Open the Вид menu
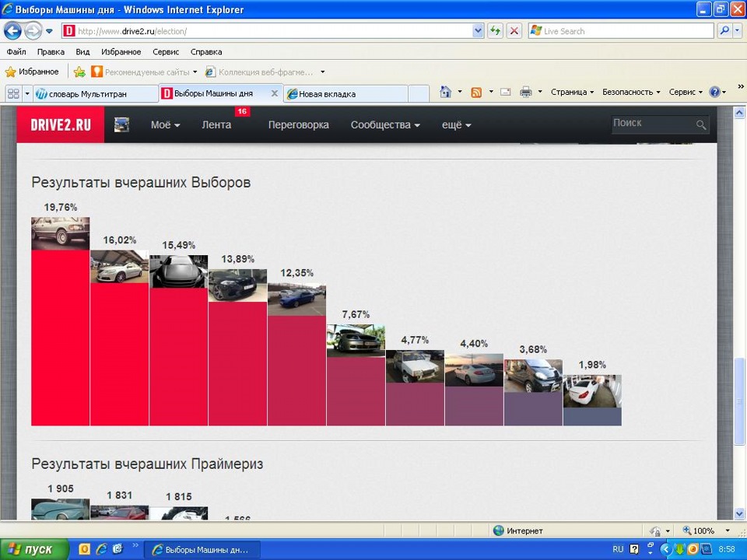747x560 pixels. (x=82, y=52)
